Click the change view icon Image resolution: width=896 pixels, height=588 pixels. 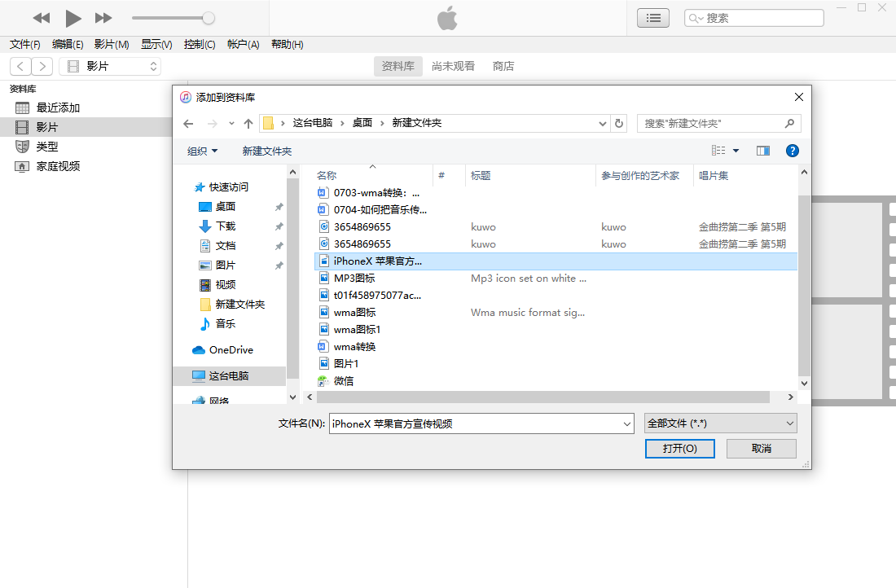pyautogui.click(x=718, y=151)
